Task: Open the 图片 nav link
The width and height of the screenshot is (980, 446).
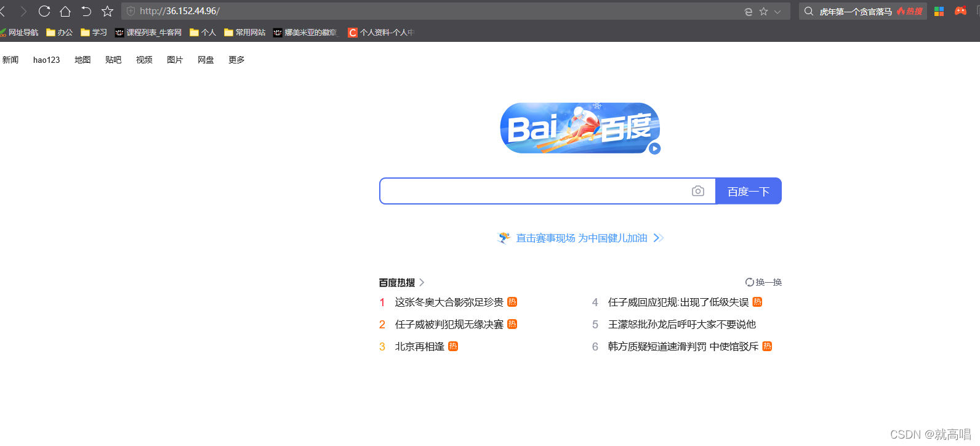Action: click(175, 60)
